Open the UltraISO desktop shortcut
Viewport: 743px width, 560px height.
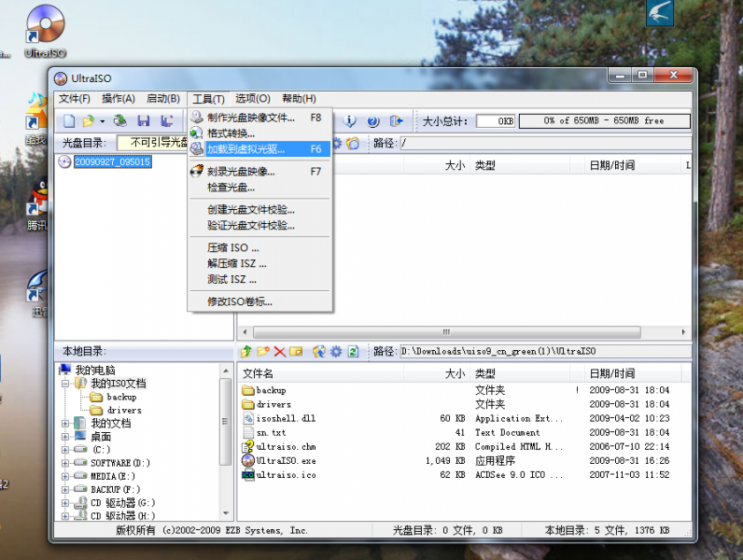pyautogui.click(x=45, y=32)
